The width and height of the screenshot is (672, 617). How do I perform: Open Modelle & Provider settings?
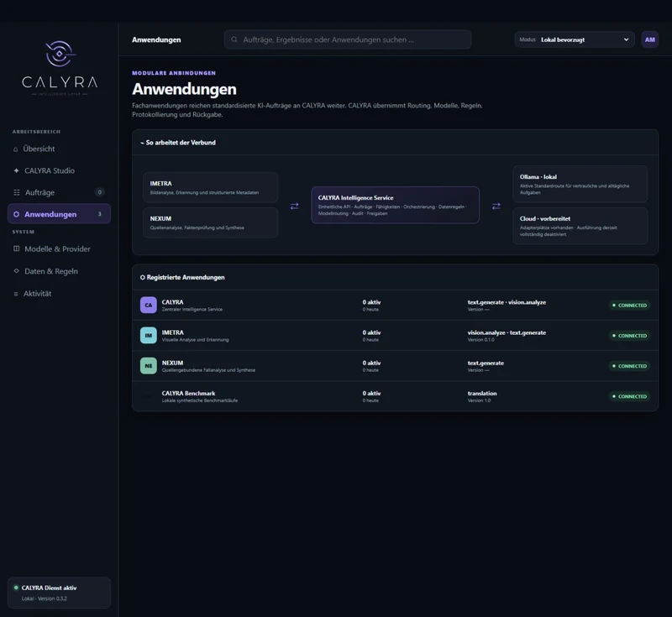coord(59,248)
